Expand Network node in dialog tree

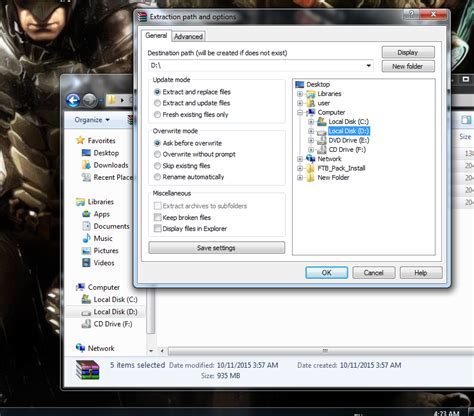coord(300,159)
